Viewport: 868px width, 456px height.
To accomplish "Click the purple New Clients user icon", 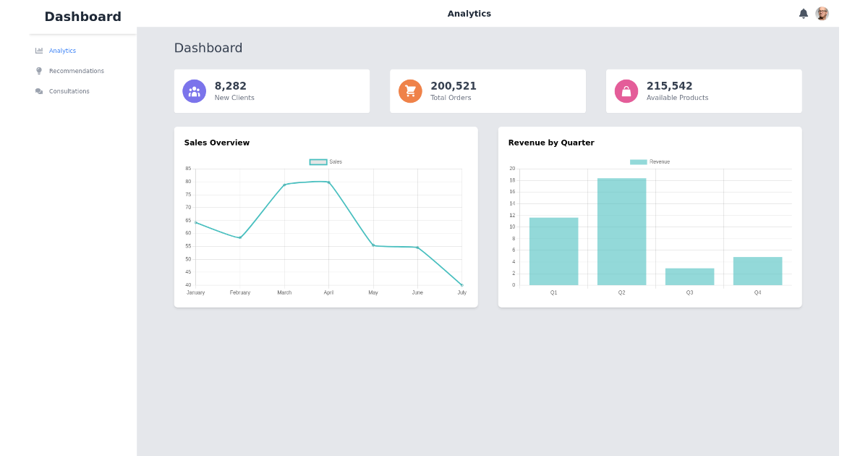I will [x=194, y=90].
